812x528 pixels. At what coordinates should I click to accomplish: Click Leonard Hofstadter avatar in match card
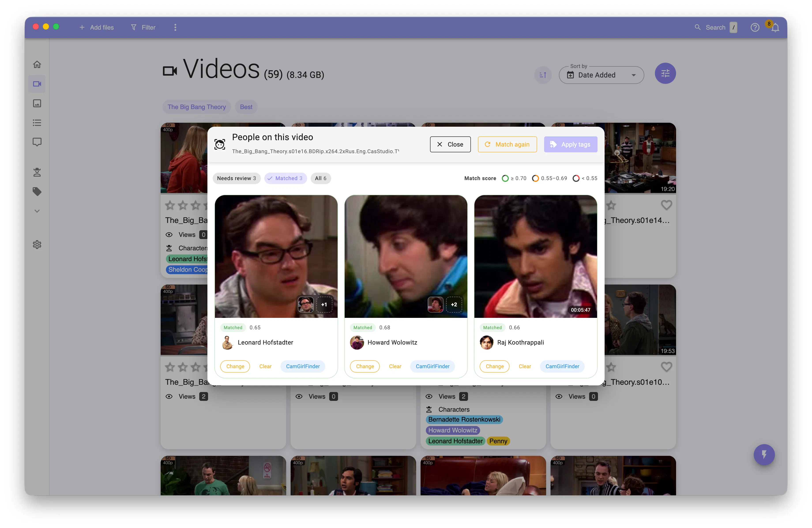227,342
